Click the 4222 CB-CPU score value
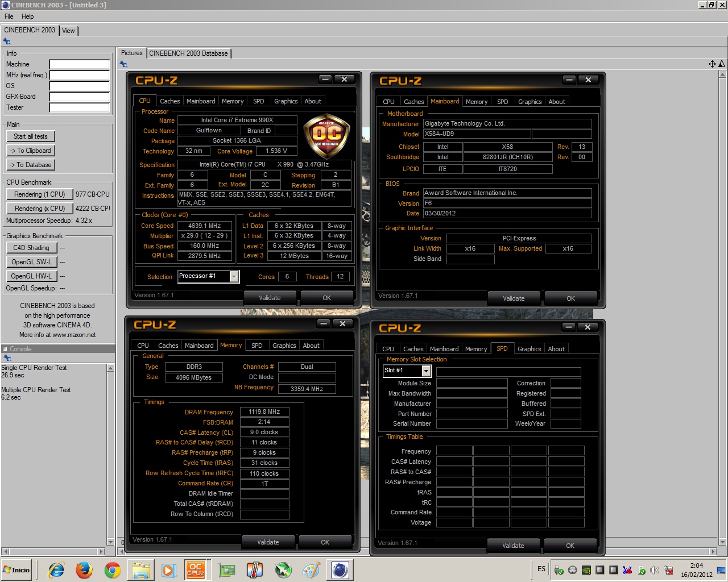The image size is (728, 582). (x=93, y=209)
